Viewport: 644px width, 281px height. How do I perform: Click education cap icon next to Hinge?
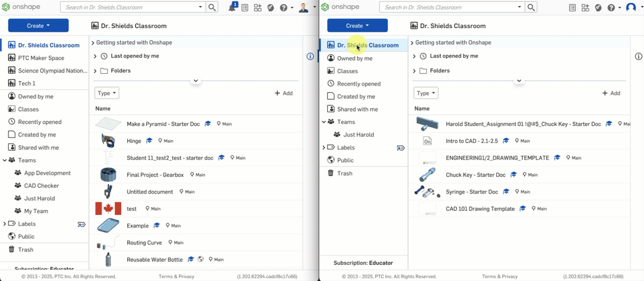(x=150, y=141)
